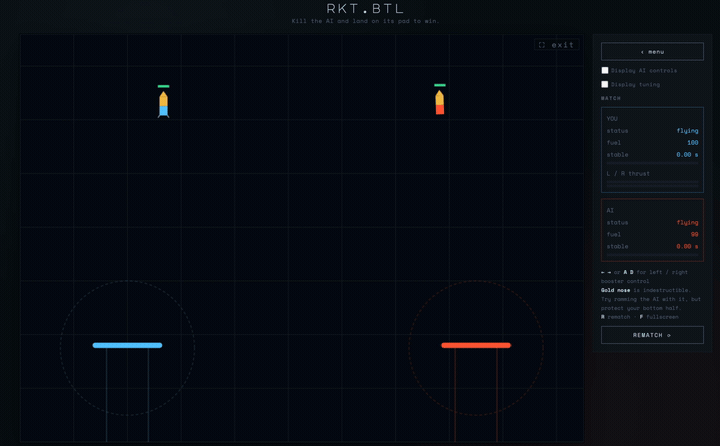Click the YOU status value 'flying'
Viewport: 720px width, 446px height.
pos(687,130)
